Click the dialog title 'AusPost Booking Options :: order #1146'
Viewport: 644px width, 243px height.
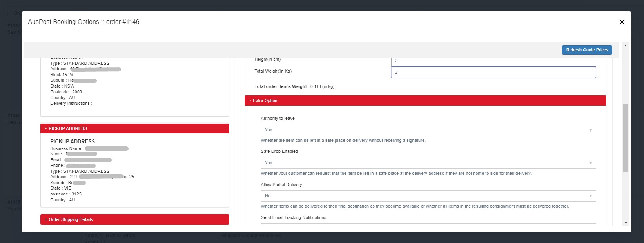pos(83,22)
